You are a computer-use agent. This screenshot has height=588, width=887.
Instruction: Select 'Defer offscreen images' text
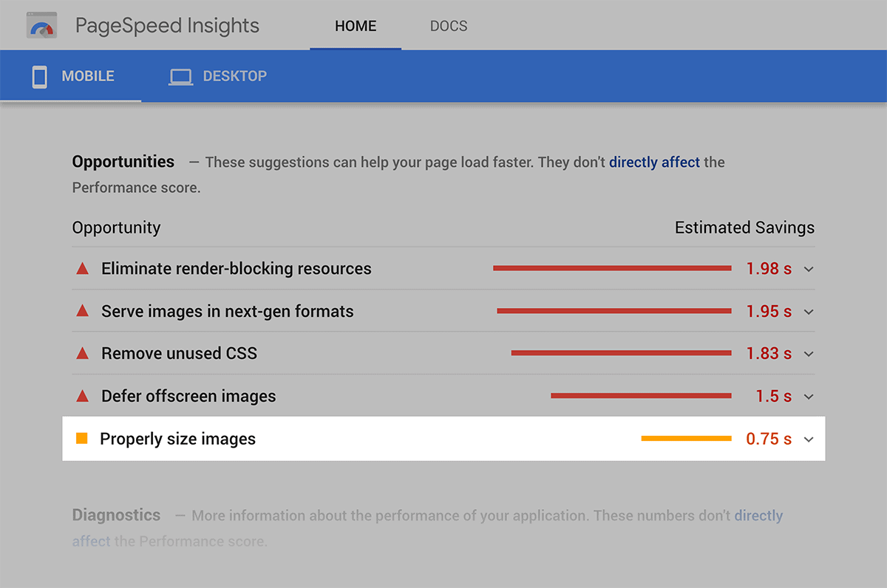coord(188,397)
